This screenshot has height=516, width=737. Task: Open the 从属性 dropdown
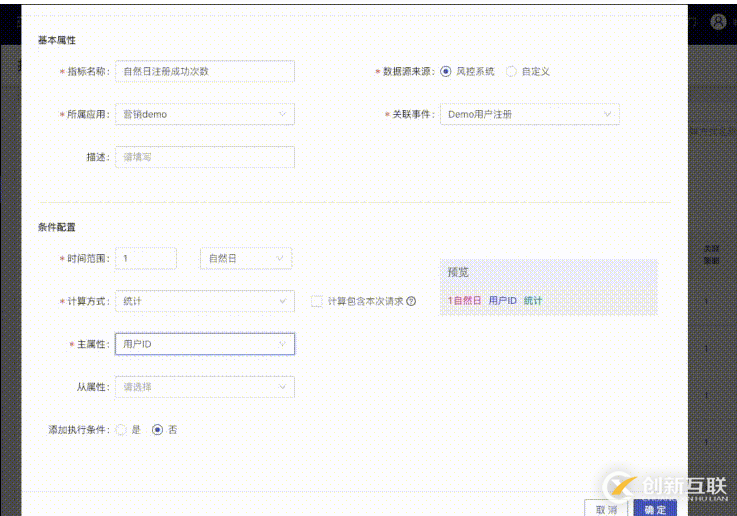pyautogui.click(x=205, y=387)
